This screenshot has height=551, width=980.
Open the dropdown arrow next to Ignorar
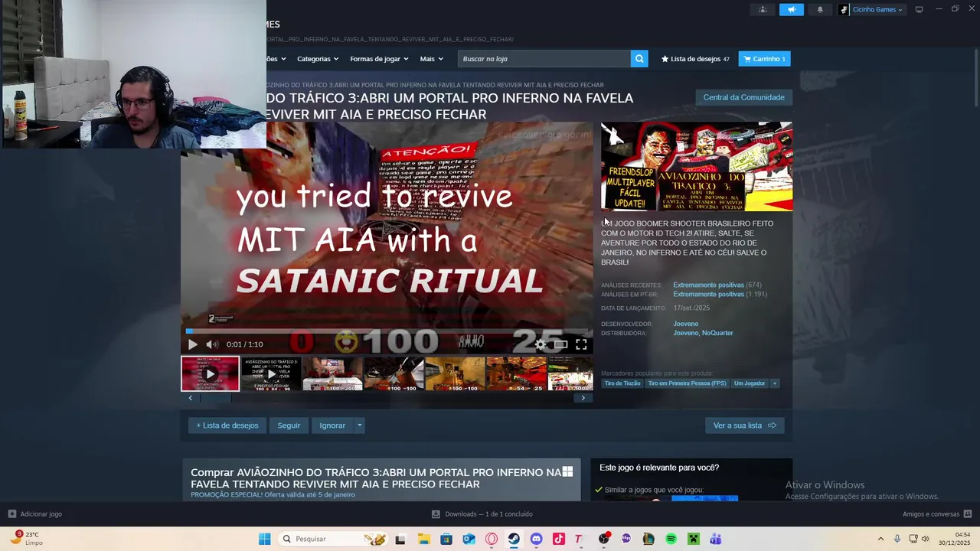359,425
